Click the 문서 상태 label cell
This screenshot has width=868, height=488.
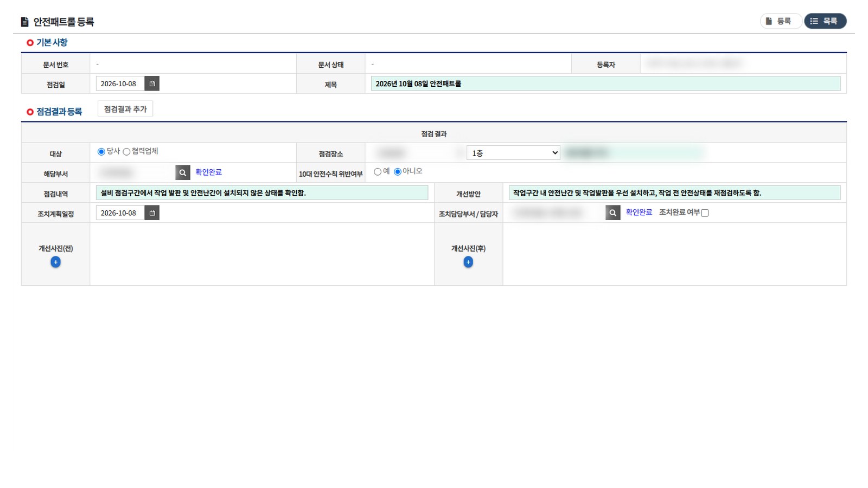point(331,65)
